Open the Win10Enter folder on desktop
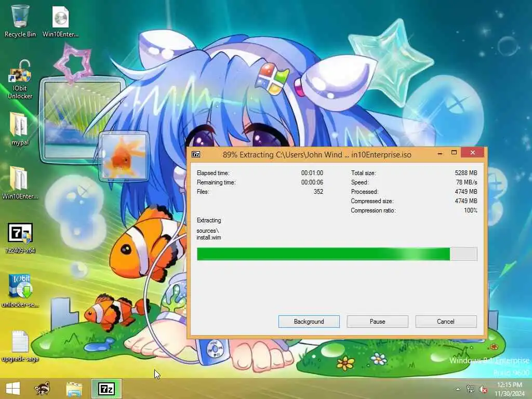532x399 pixels. [20, 182]
